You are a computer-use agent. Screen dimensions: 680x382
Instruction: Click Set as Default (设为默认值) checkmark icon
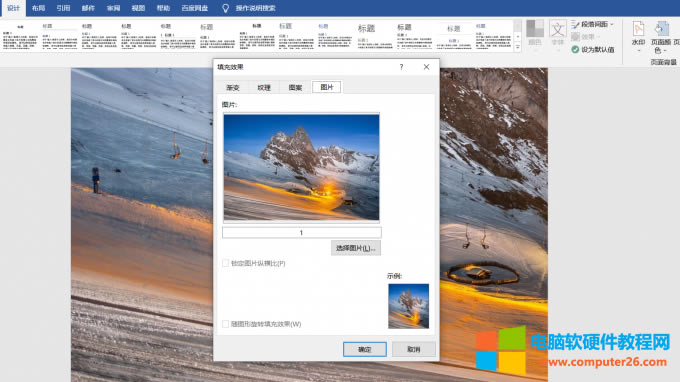(x=575, y=49)
